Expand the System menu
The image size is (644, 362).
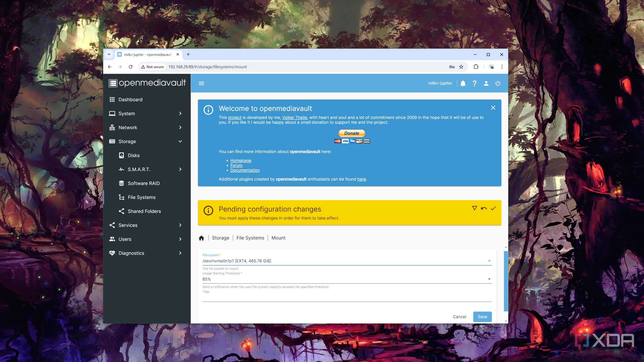tap(147, 113)
